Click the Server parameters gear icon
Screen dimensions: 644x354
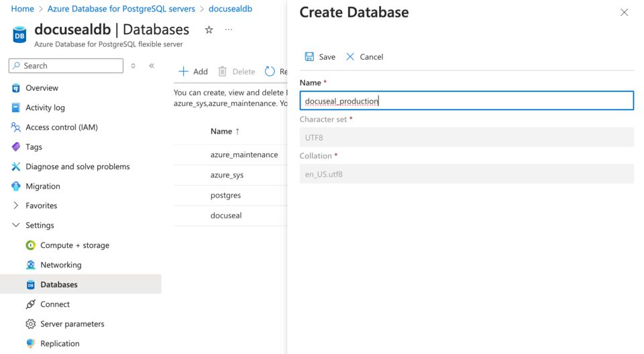(30, 324)
